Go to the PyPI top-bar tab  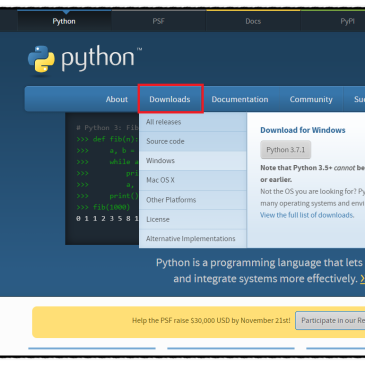347,21
